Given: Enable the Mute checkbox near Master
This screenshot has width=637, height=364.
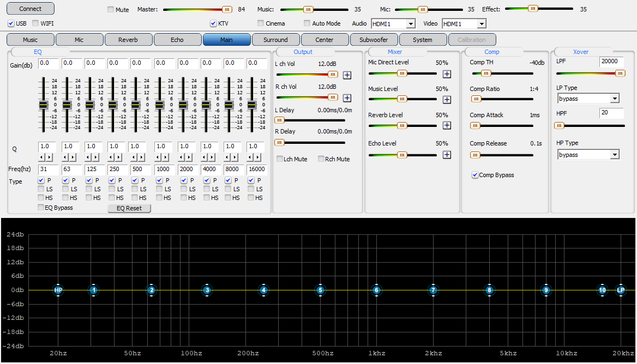Looking at the screenshot, I should click(111, 10).
